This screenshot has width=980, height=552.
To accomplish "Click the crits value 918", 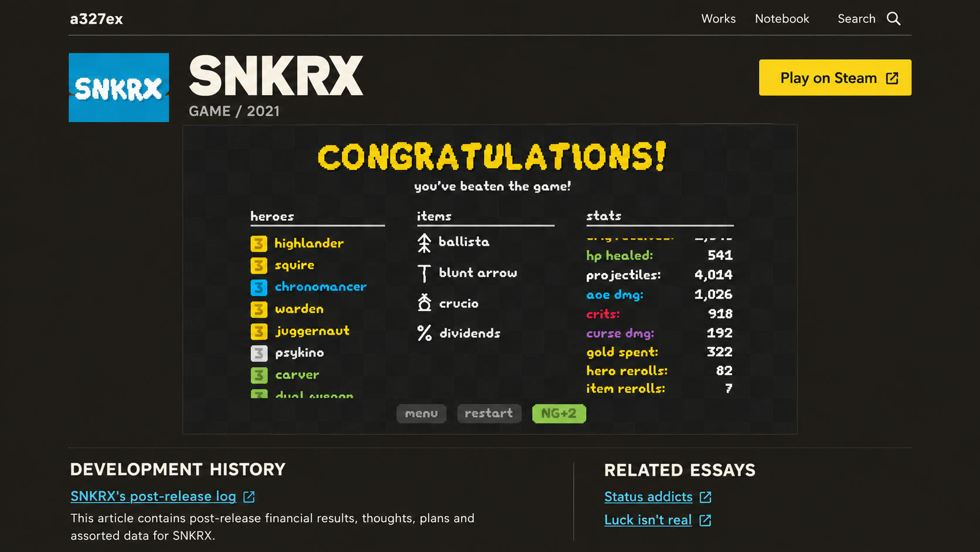I will point(720,314).
